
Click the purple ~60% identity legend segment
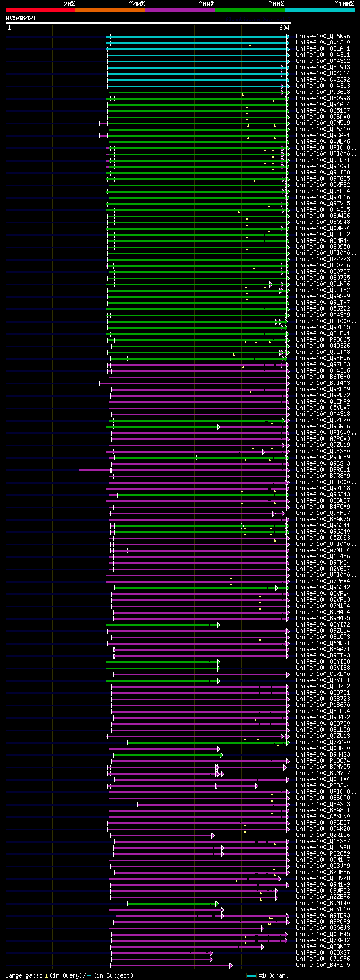point(180,10)
